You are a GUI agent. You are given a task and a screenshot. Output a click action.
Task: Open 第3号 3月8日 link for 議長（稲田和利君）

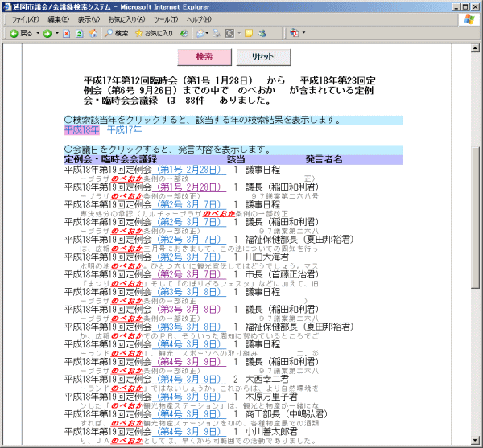coord(189,309)
